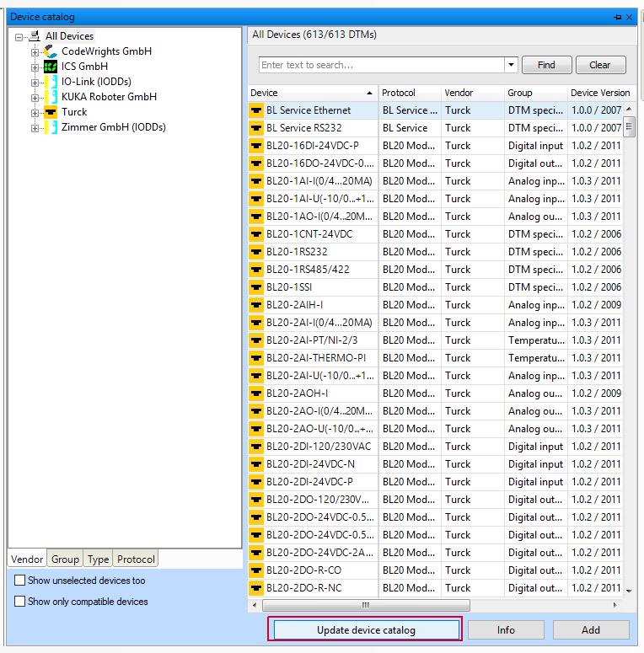The height and width of the screenshot is (653, 644).
Task: Select the BL20-2AO-U(-10/0...+... device row
Action: 435,429
